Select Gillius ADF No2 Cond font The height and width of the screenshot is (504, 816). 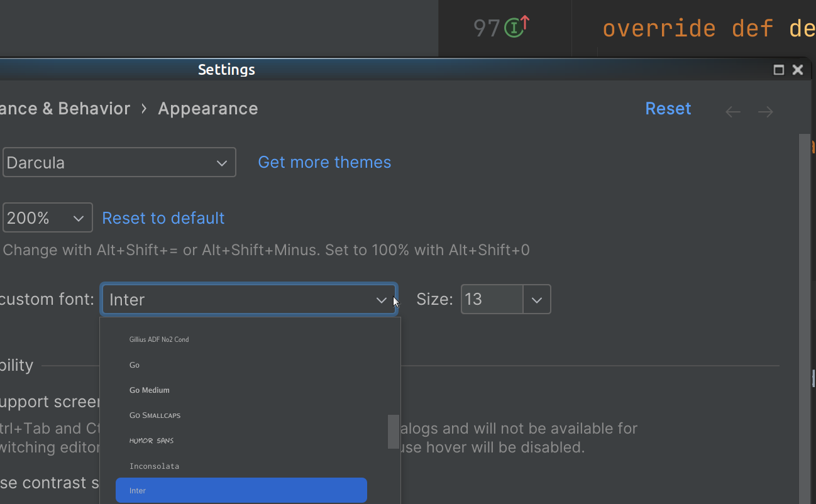click(x=159, y=339)
